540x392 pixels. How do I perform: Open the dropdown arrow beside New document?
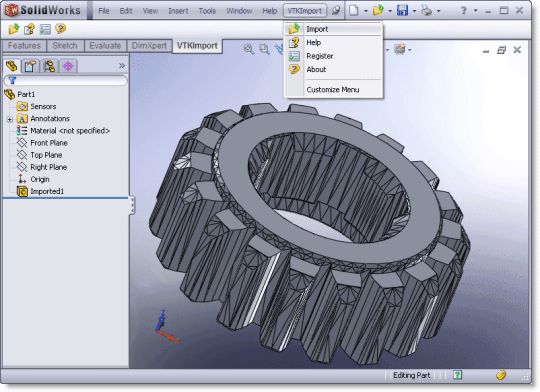tap(366, 11)
